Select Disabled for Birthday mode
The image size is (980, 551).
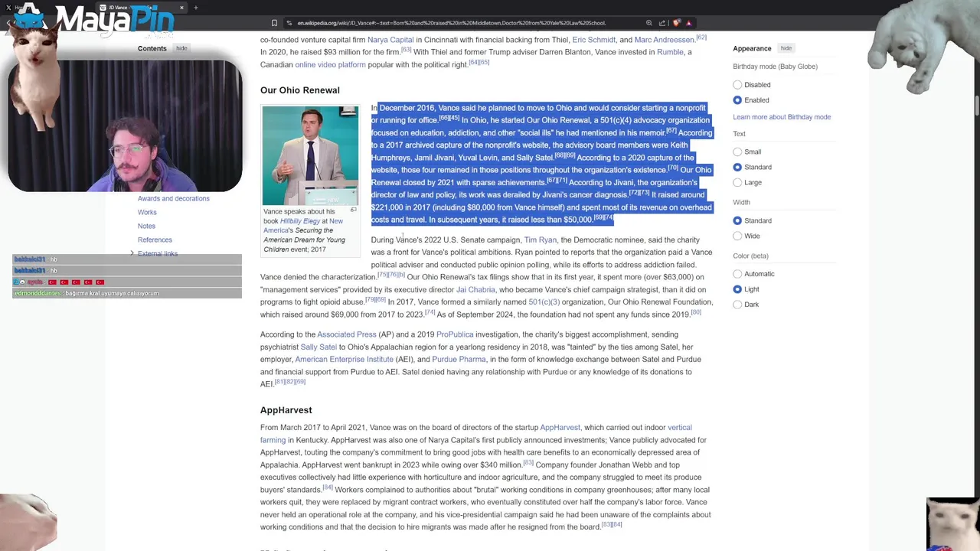point(737,85)
